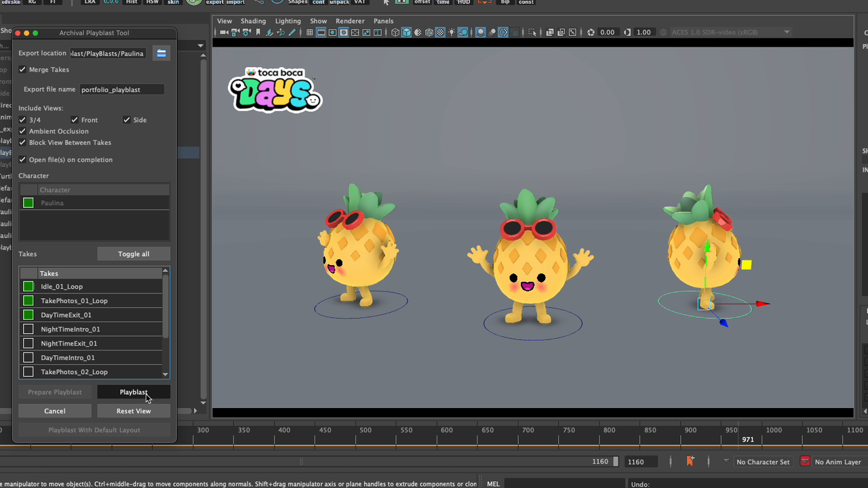Open the Shading menu
Screen dimensions: 868x488
click(x=253, y=21)
